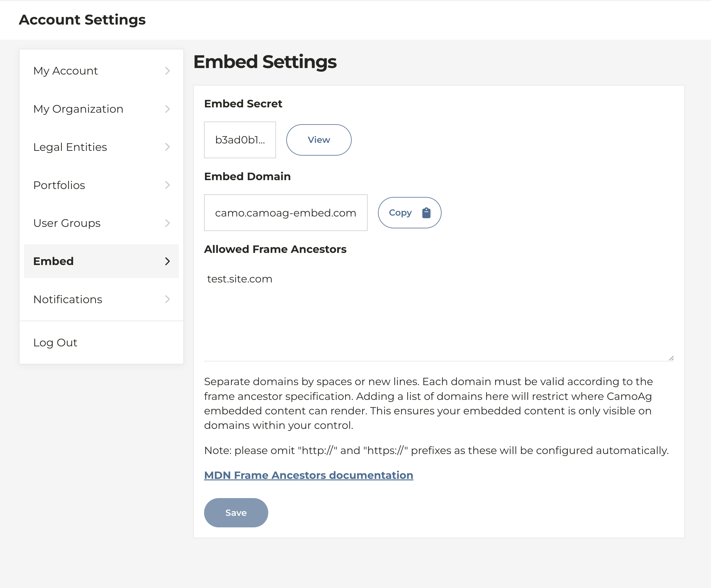Open the User Groups page

click(67, 223)
